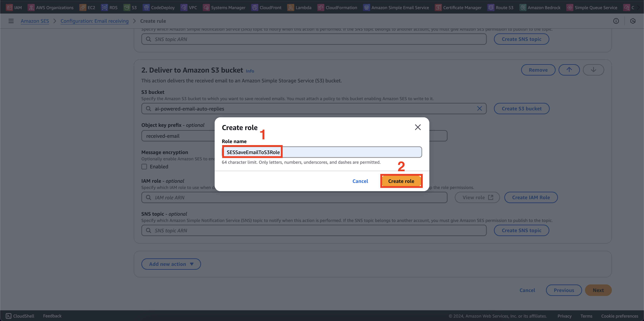Open RDS shortcut icon
The width and height of the screenshot is (644, 321).
[104, 8]
